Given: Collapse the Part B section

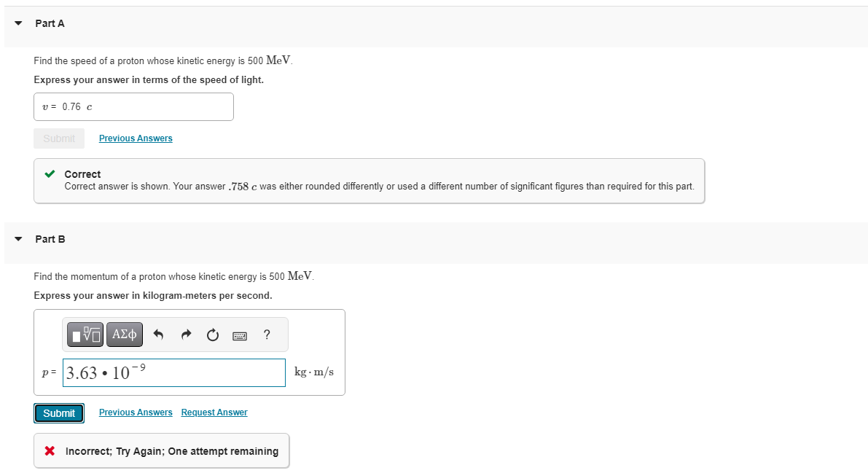Looking at the screenshot, I should coord(19,239).
